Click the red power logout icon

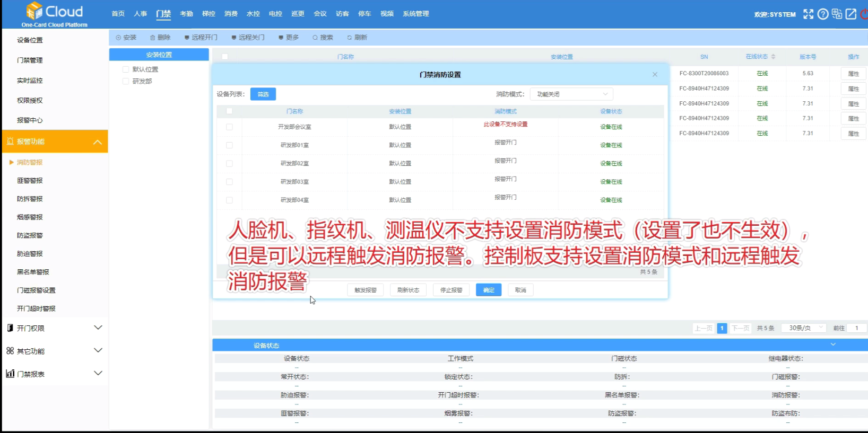(x=864, y=14)
